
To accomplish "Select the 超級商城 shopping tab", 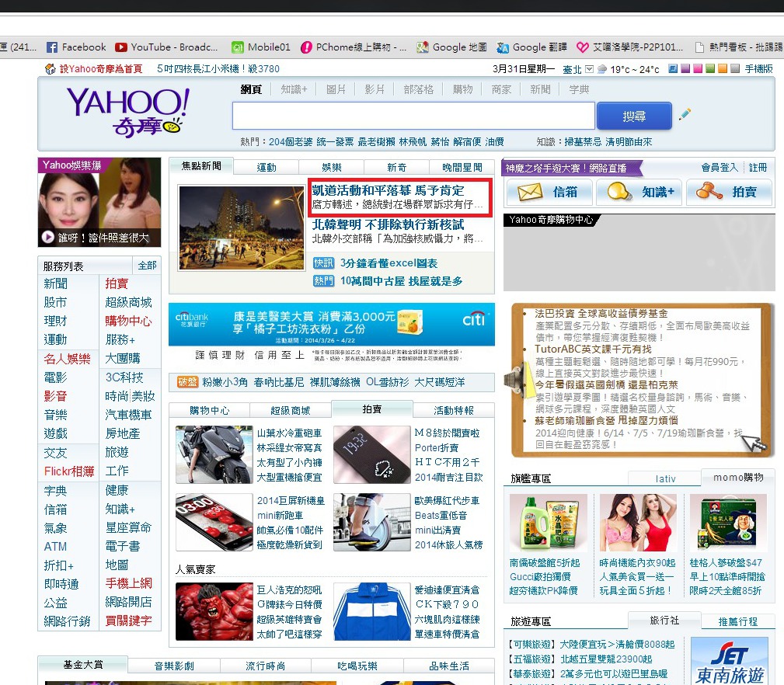I will click(291, 410).
